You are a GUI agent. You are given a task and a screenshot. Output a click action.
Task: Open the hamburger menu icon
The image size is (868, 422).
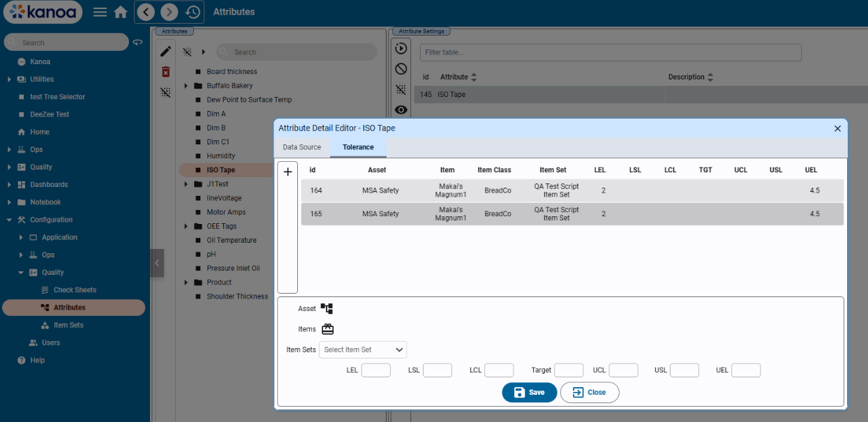click(x=100, y=13)
